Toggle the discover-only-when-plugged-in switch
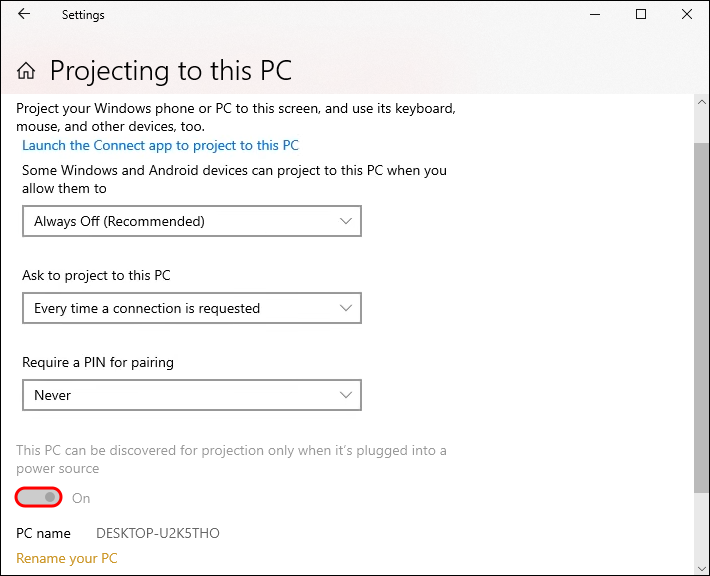This screenshot has height=576, width=710. point(39,497)
